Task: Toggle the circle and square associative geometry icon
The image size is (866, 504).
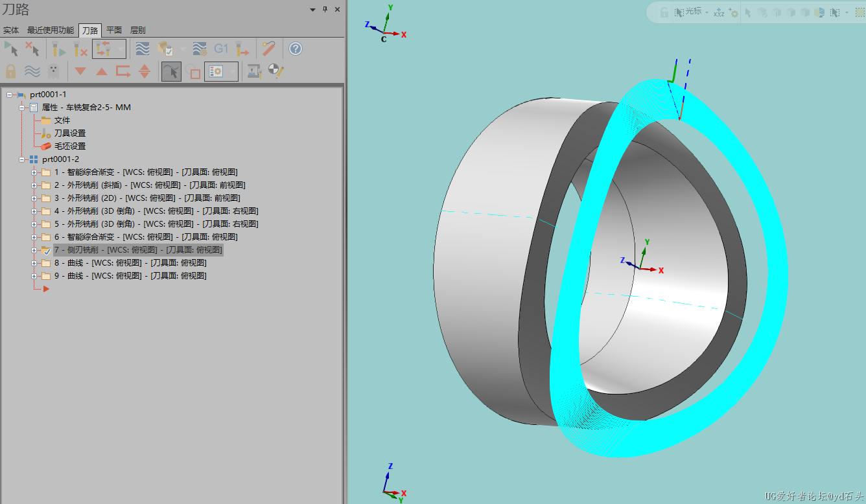Action: coord(193,71)
